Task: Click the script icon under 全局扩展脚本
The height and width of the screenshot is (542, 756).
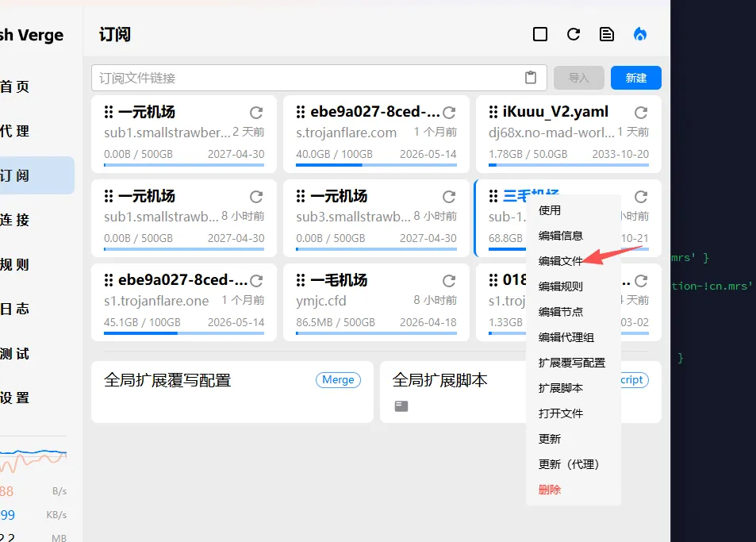Action: point(401,406)
